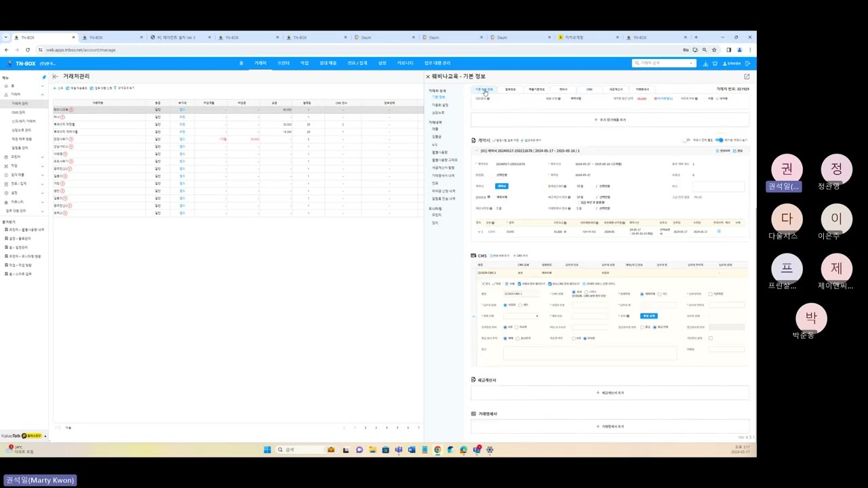Image resolution: width=868 pixels, height=488 pixels.
Task: Close the 웨비나교육 detail panel with the X
Action: (x=428, y=77)
